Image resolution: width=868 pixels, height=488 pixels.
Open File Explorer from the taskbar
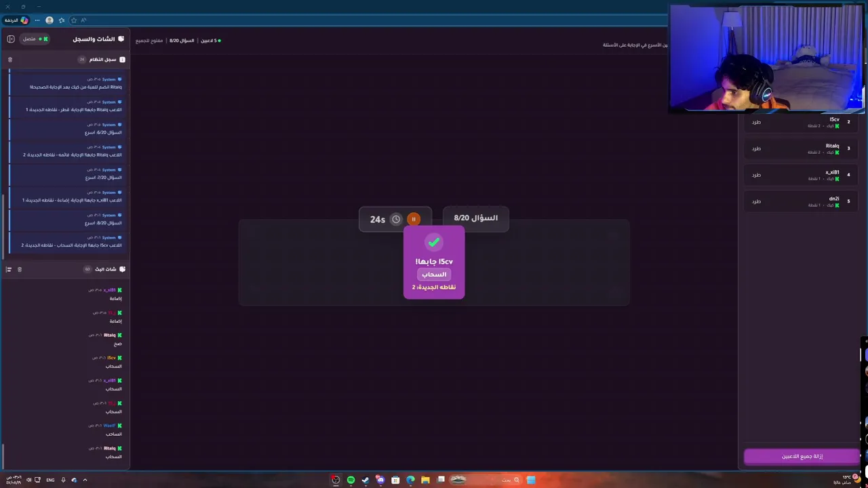pos(425,480)
